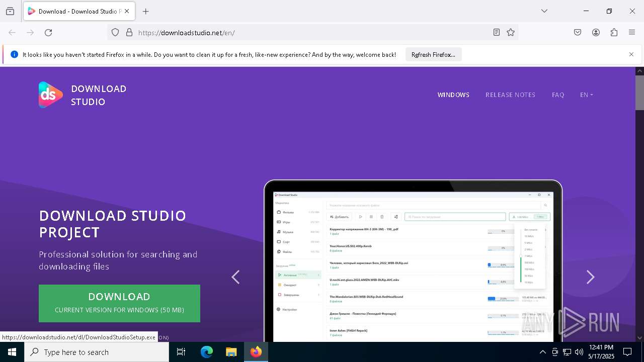Dismiss the Firefox refresh notification bar
The image size is (644, 362).
click(631, 54)
